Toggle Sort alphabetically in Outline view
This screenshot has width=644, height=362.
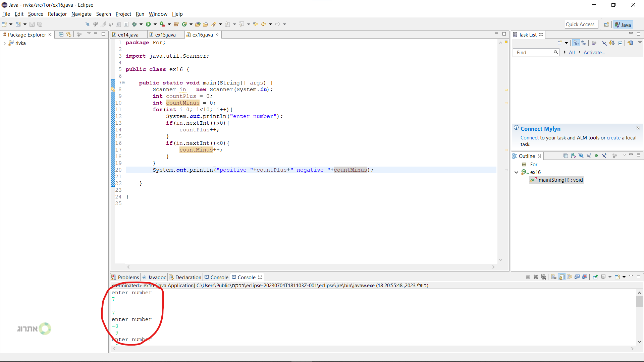click(x=573, y=156)
